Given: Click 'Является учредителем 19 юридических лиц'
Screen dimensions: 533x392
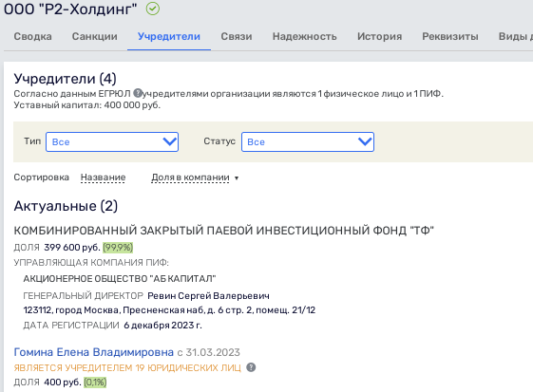Looking at the screenshot, I should (127, 368).
